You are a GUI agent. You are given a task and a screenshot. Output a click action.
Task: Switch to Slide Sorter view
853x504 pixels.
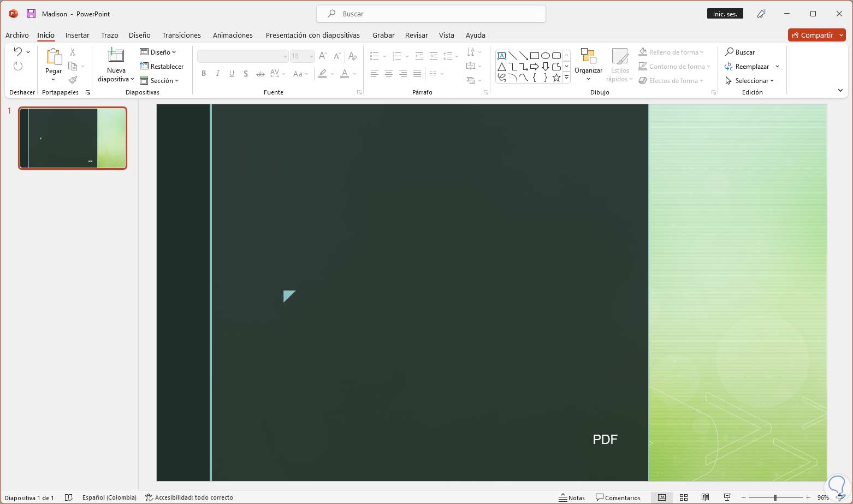coord(683,497)
